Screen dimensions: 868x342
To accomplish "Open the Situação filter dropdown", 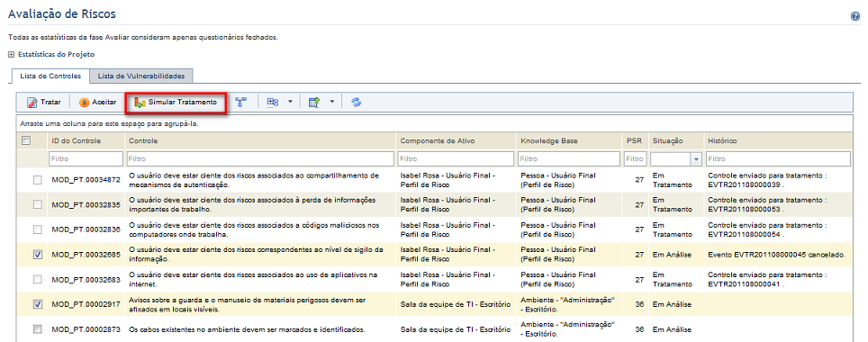I will click(x=696, y=158).
